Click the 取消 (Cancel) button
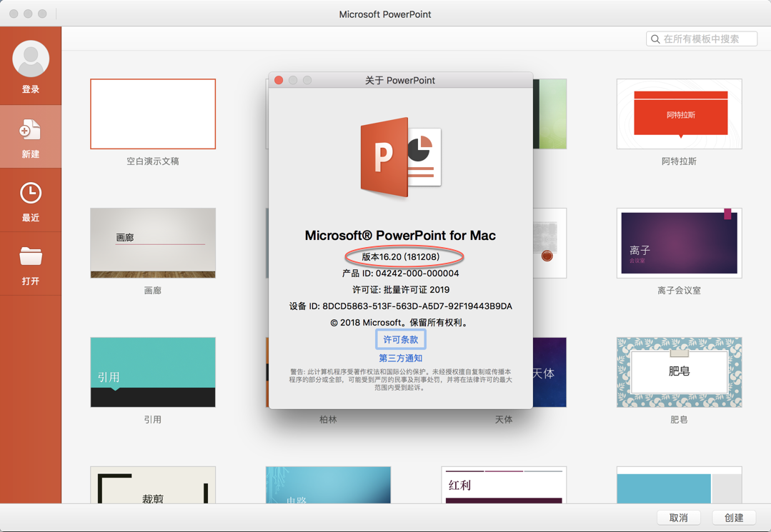Image resolution: width=771 pixels, height=532 pixels. pyautogui.click(x=678, y=517)
